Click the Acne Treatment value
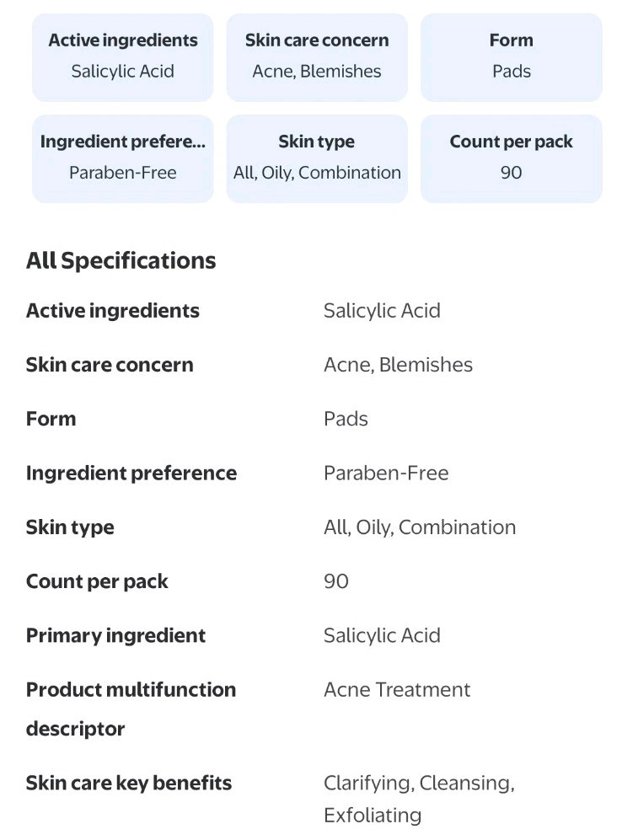The image size is (622, 840). pyautogui.click(x=397, y=689)
